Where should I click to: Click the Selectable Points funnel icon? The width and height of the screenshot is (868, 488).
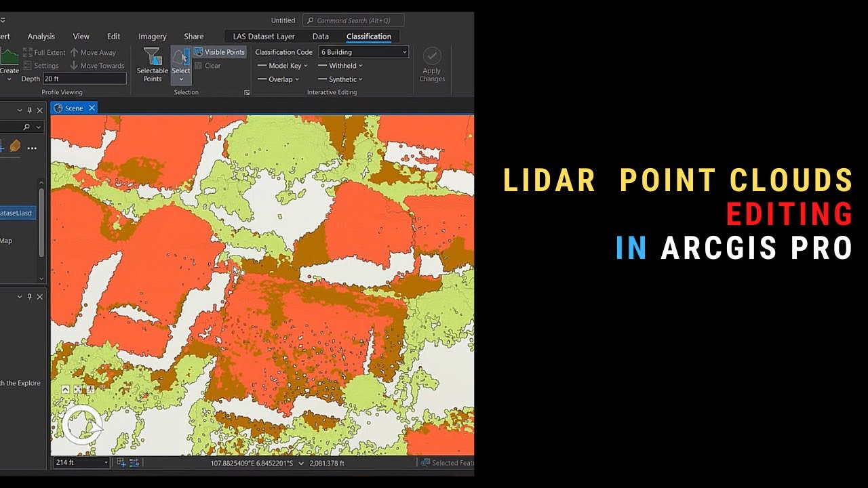pos(153,57)
